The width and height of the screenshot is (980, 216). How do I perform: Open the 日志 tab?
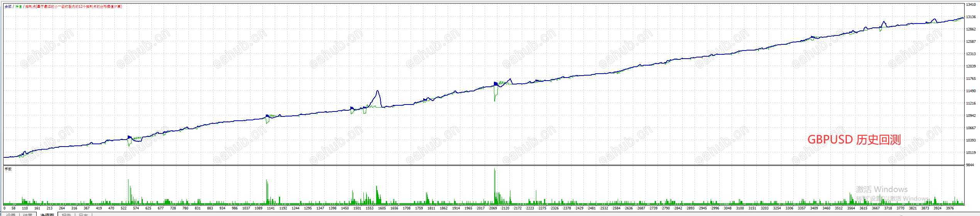click(x=83, y=214)
